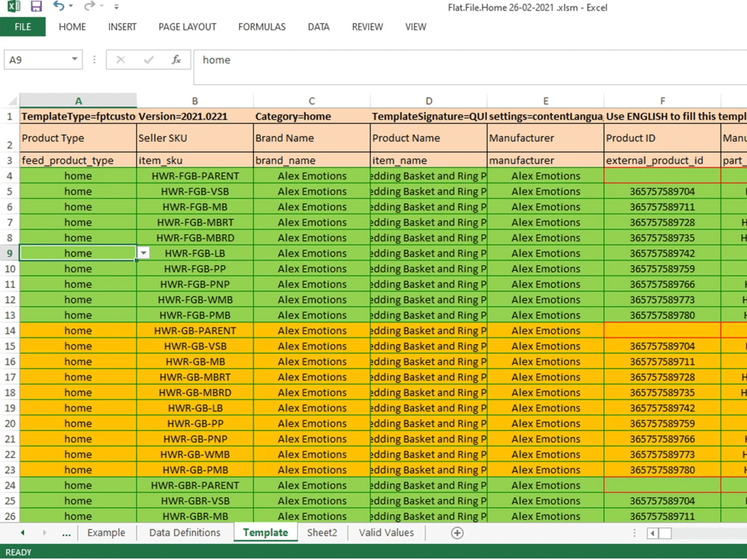Save the workbook with the floppy icon
This screenshot has height=560, width=747.
[x=36, y=6]
